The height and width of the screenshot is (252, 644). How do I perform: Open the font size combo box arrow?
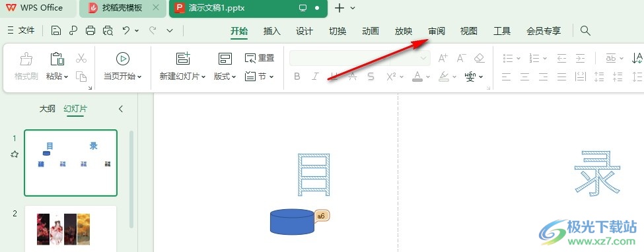pos(423,58)
